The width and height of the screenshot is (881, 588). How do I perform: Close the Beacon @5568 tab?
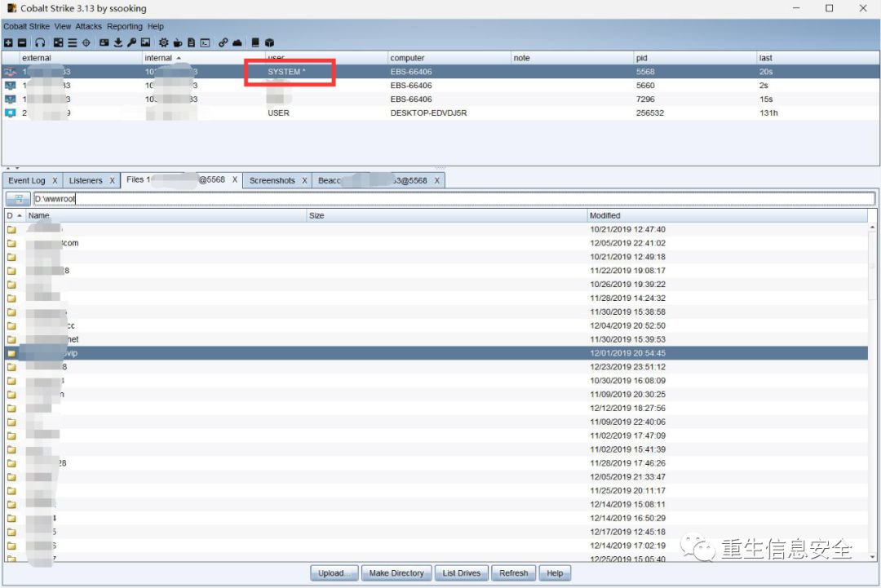(436, 180)
